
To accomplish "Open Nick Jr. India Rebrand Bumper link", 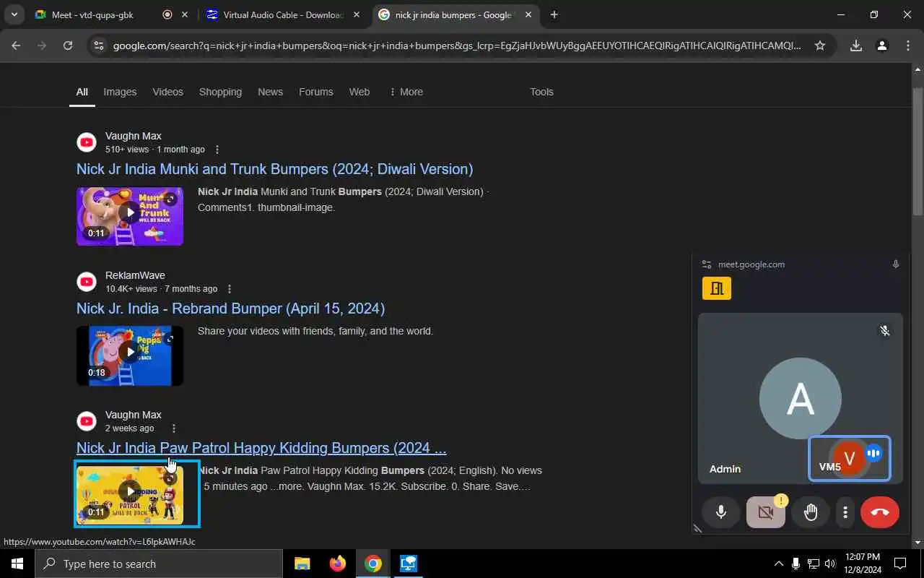I will [x=230, y=309].
